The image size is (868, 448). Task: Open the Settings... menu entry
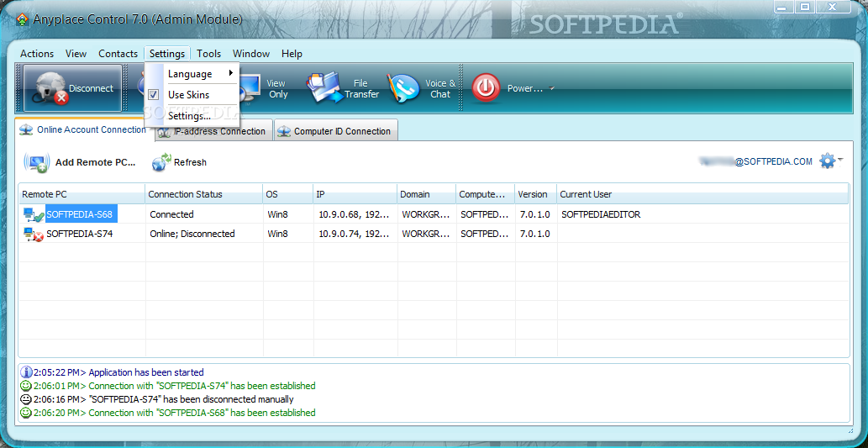[x=192, y=116]
